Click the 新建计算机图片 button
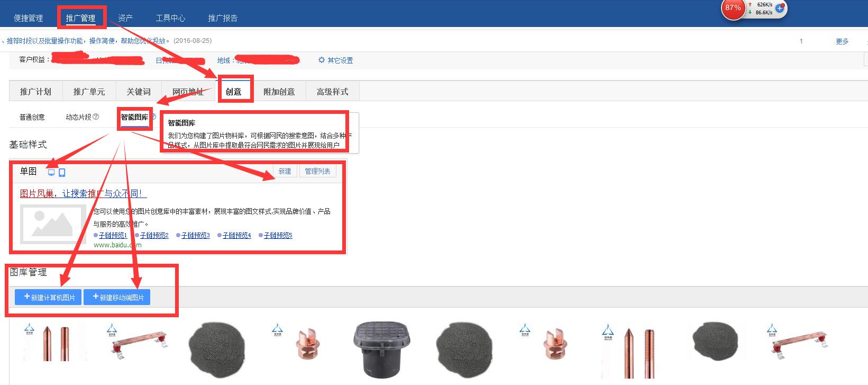This screenshot has height=385, width=868. pos(48,297)
